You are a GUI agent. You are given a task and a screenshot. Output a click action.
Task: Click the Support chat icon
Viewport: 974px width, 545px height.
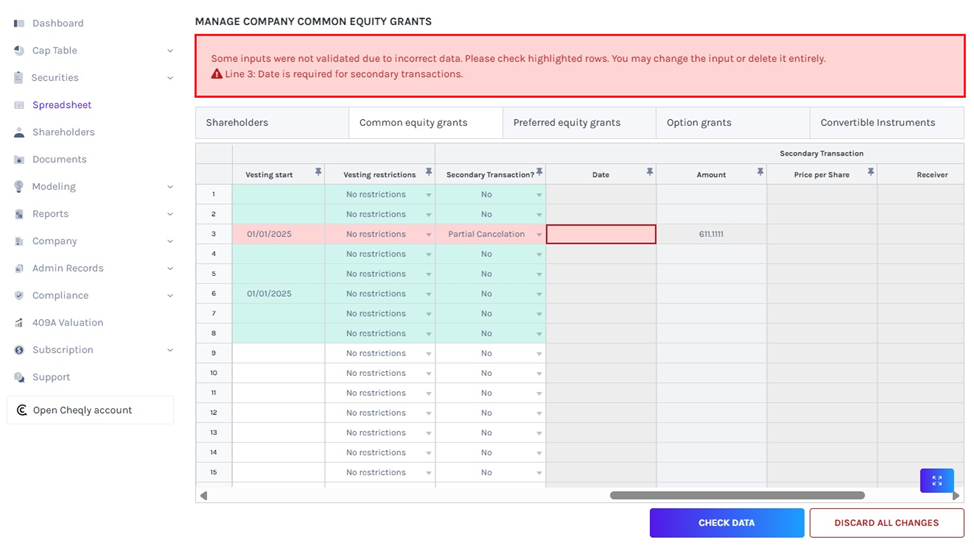click(19, 378)
